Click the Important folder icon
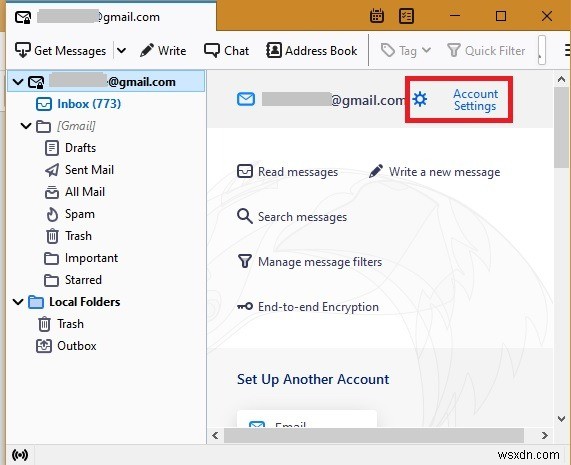This screenshot has width=571, height=465. 51,258
